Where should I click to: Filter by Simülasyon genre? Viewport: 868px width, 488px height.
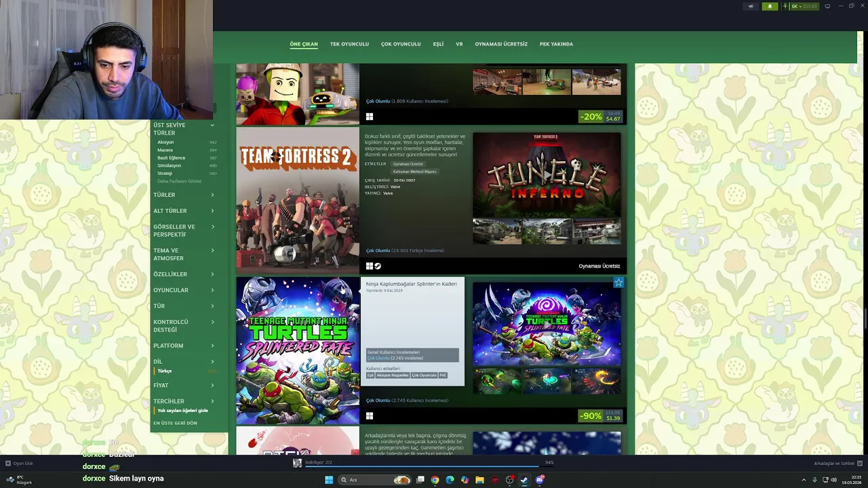169,165
